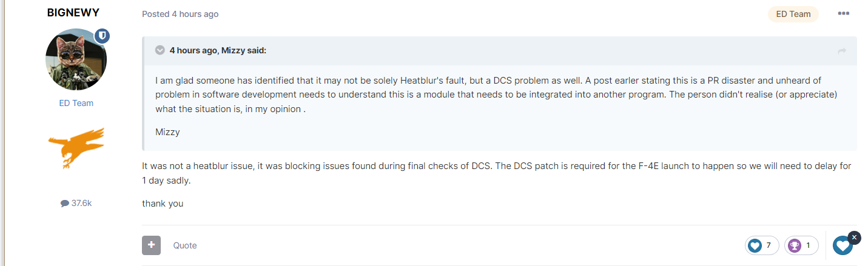
Task: Open the post options ellipsis menu
Action: coord(843,14)
